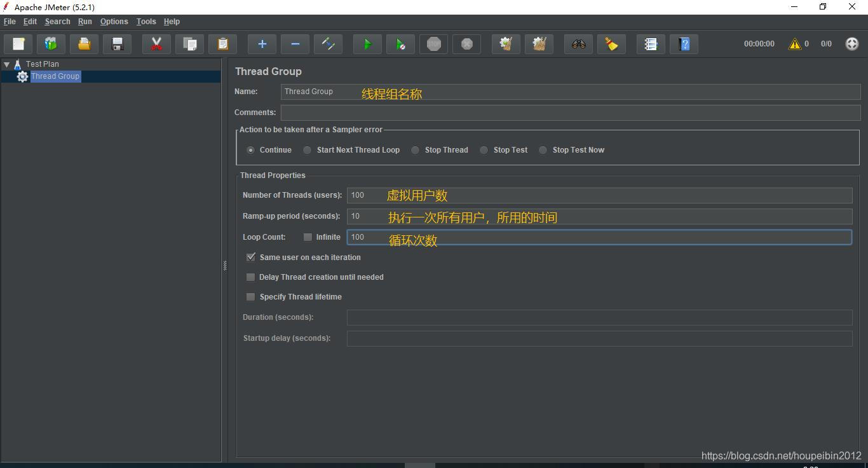Select the Stop Thread radio button
Screen dimensions: 868x468
click(416, 150)
